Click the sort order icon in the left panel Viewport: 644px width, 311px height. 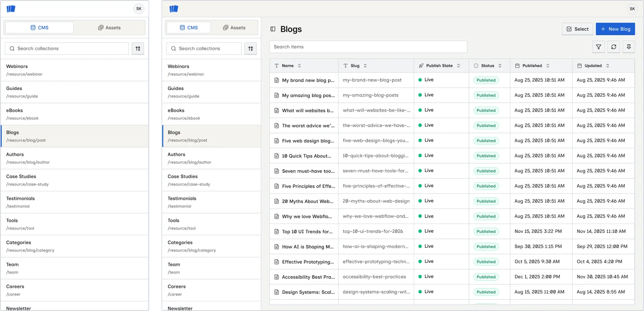pyautogui.click(x=138, y=49)
